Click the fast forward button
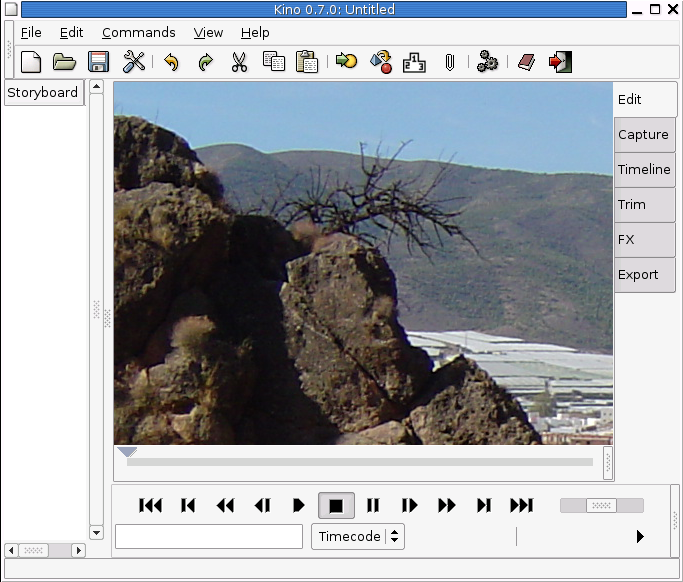 click(447, 506)
